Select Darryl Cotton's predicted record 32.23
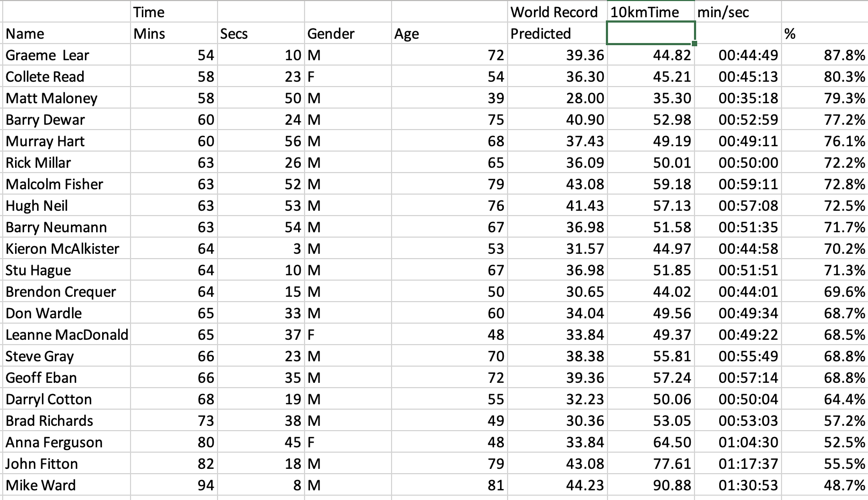Screen dimensions: 868x500 click(557, 399)
